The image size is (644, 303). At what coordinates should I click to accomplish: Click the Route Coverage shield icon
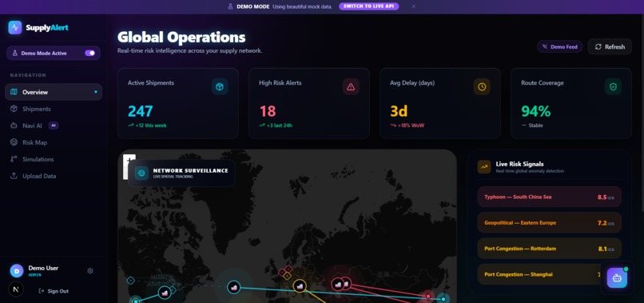pos(613,87)
